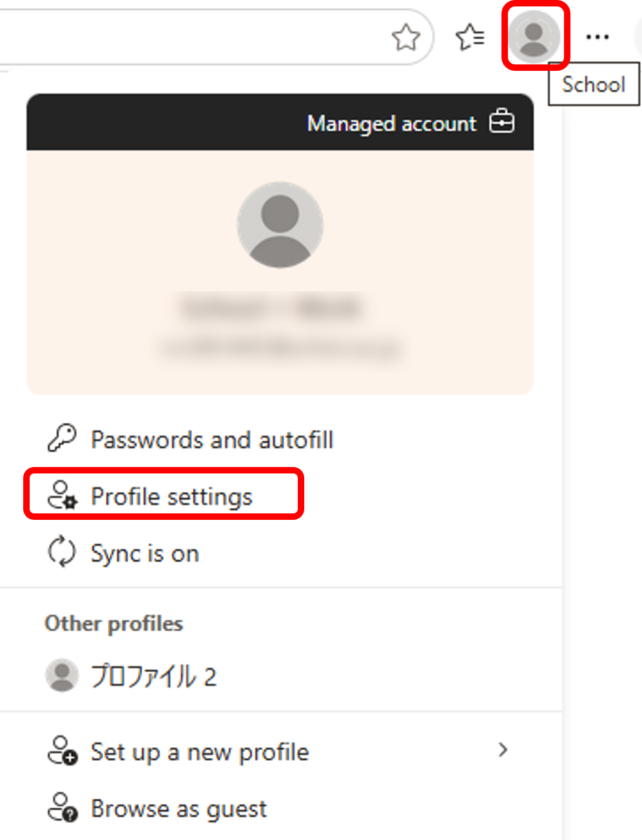Click the Managed account briefcase icon

coord(501,121)
